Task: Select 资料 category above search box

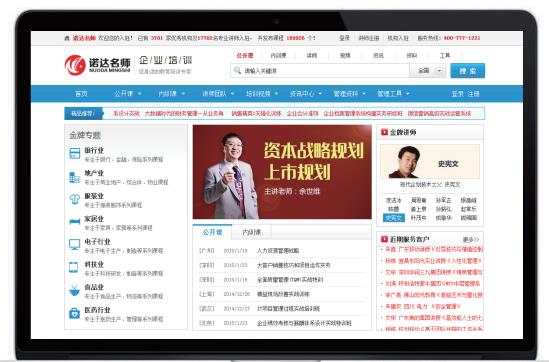Action: 411,55
